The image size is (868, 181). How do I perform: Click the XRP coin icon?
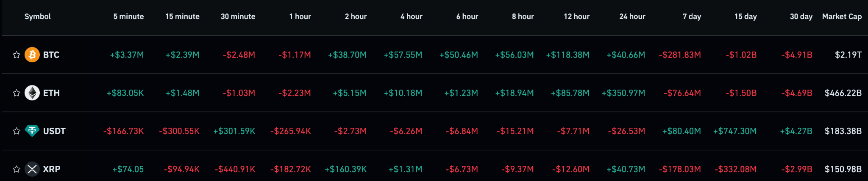tap(32, 169)
